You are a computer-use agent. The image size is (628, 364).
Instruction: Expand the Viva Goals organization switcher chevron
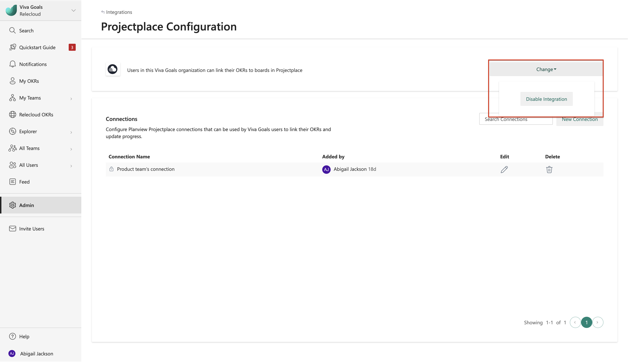click(74, 10)
